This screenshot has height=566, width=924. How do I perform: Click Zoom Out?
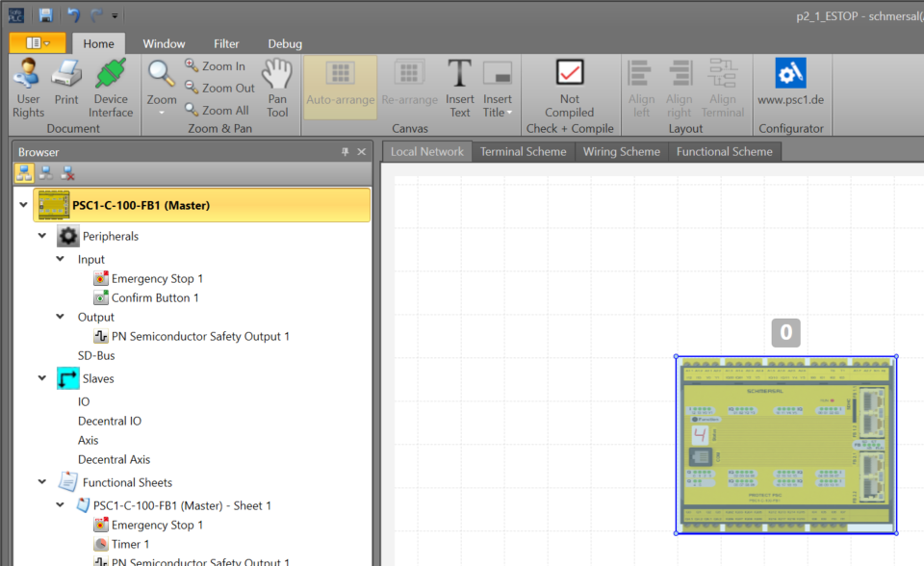coord(219,88)
